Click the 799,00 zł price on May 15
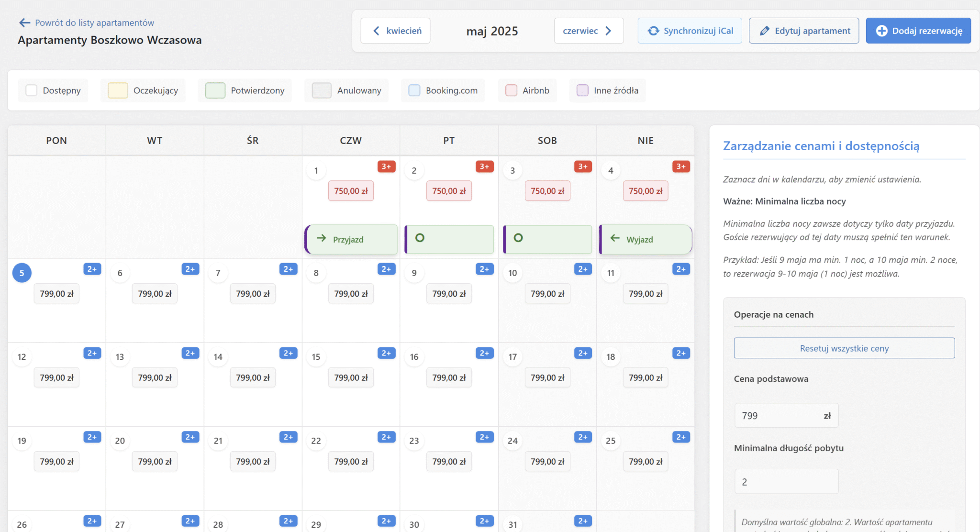The height and width of the screenshot is (532, 980). click(x=351, y=377)
